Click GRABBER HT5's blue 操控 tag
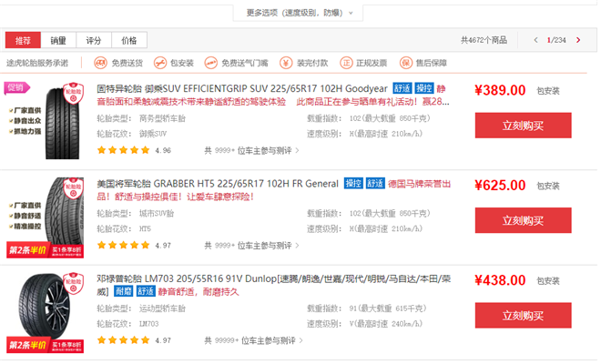The width and height of the screenshot is (601, 364). click(x=353, y=184)
